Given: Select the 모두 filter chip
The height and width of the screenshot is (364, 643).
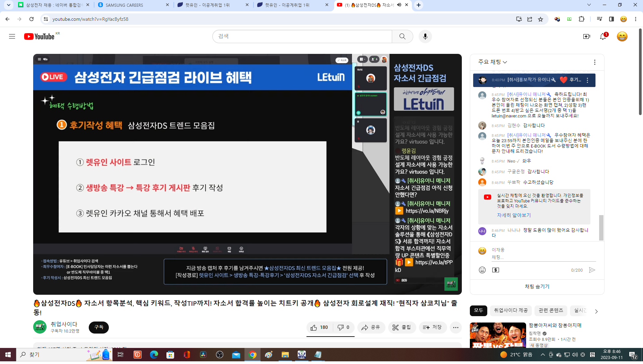Looking at the screenshot, I should click(x=479, y=311).
